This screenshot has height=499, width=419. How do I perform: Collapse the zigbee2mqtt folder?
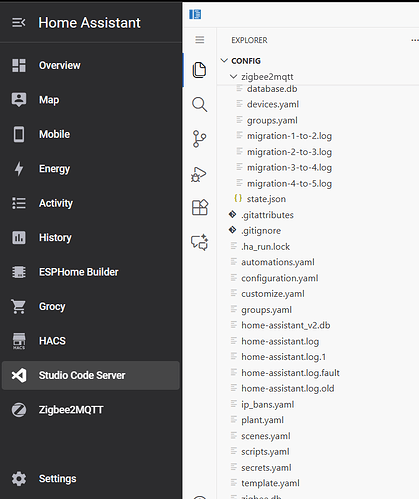(233, 77)
